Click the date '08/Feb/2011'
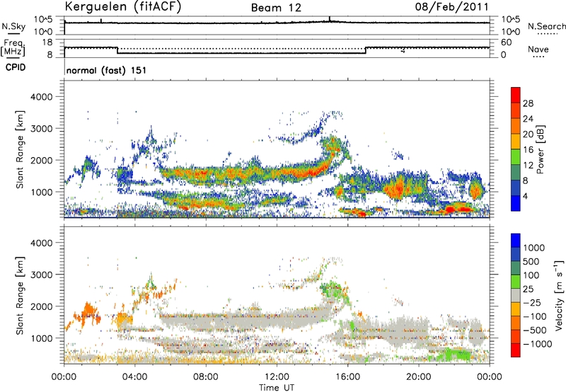Screen dimensions: 566x392 451,6
